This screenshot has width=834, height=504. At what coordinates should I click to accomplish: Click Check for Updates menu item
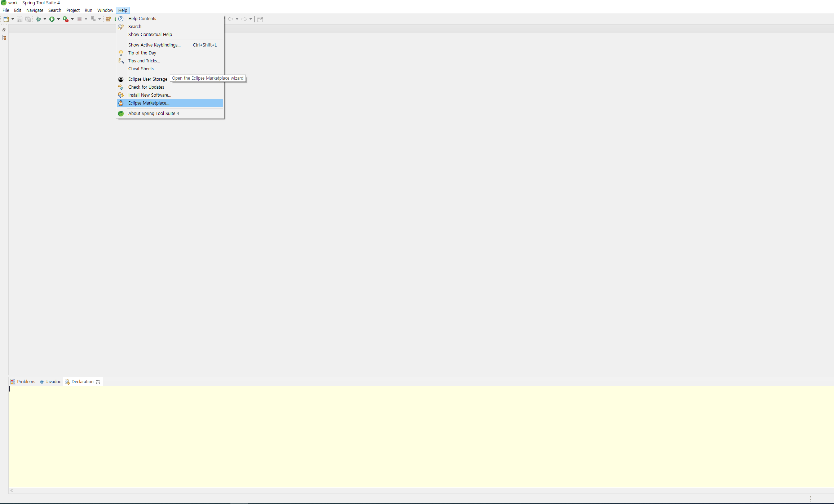(146, 87)
